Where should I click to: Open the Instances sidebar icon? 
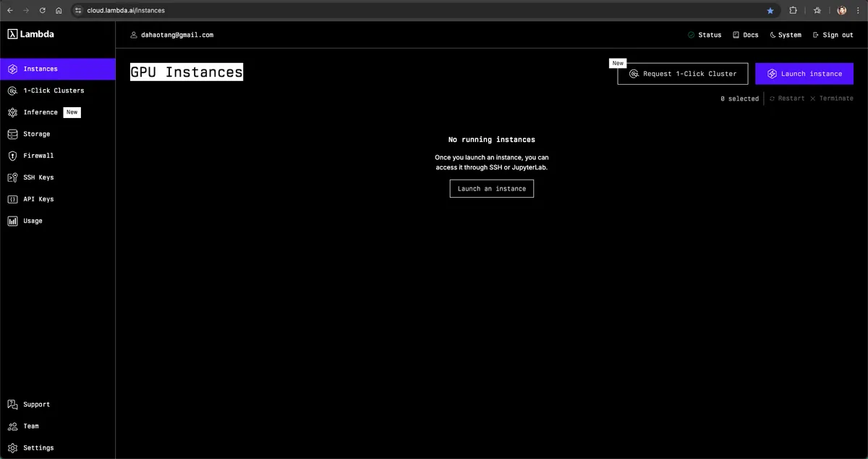point(12,70)
